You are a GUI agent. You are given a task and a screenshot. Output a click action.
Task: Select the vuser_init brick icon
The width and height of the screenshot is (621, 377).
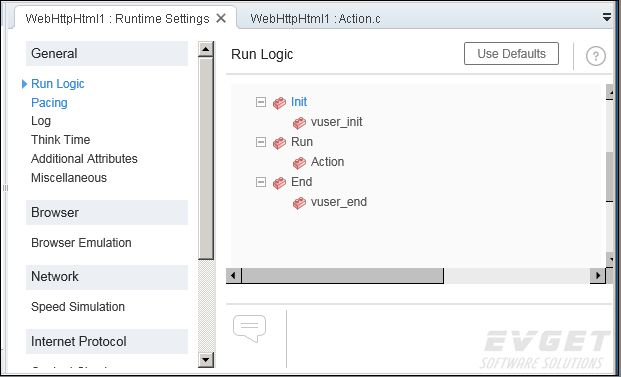point(299,123)
